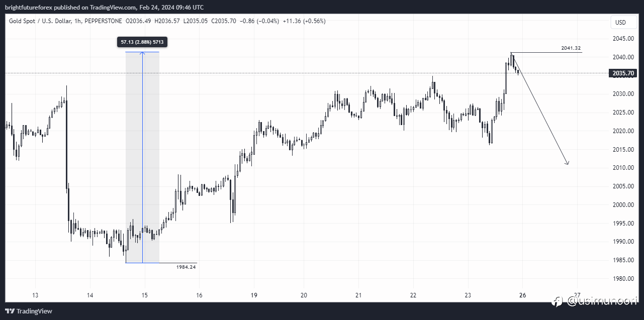Click the 1984.24 low level label
Screen dimensions: 644x320
tap(186, 267)
